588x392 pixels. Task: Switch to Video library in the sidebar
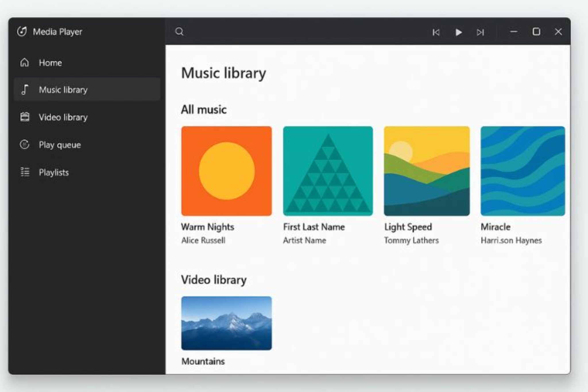click(x=63, y=117)
